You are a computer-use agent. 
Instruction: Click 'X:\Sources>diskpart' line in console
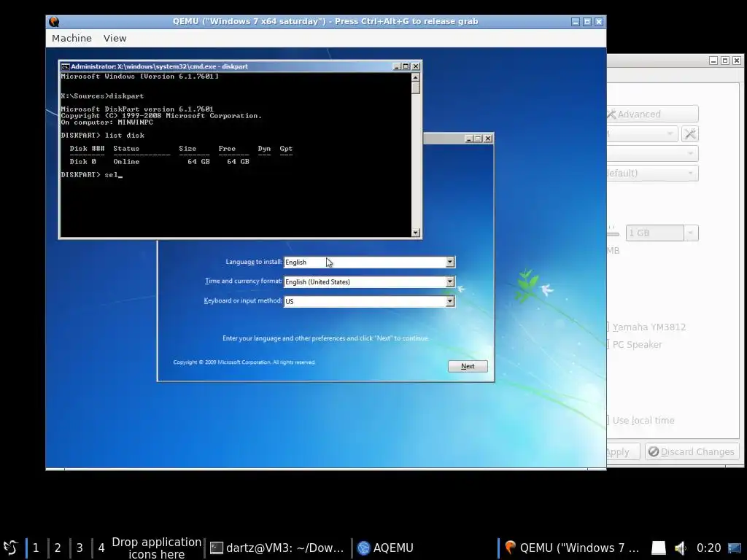click(102, 96)
